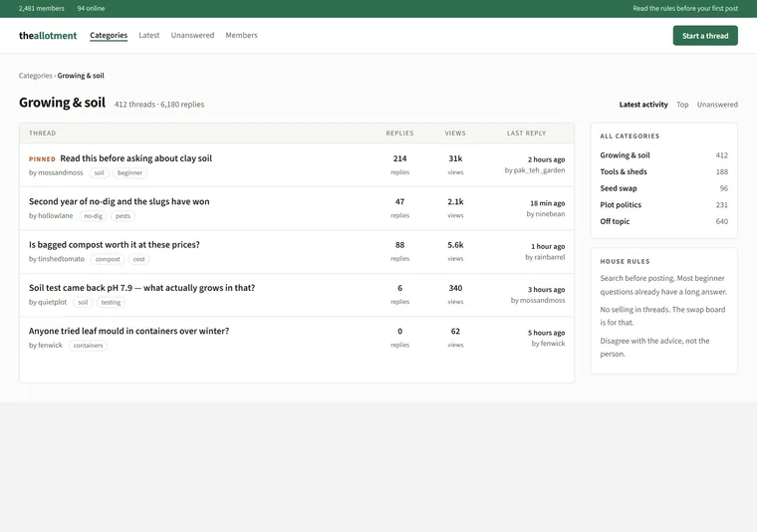This screenshot has height=532, width=757.
Task: Click the no-dig tag
Action: [x=94, y=216]
